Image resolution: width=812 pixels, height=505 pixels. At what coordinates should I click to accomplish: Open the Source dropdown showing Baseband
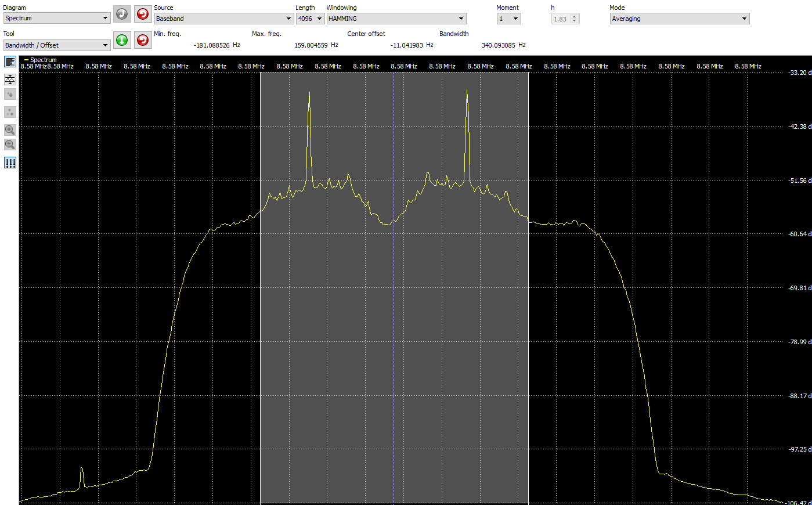pos(224,19)
